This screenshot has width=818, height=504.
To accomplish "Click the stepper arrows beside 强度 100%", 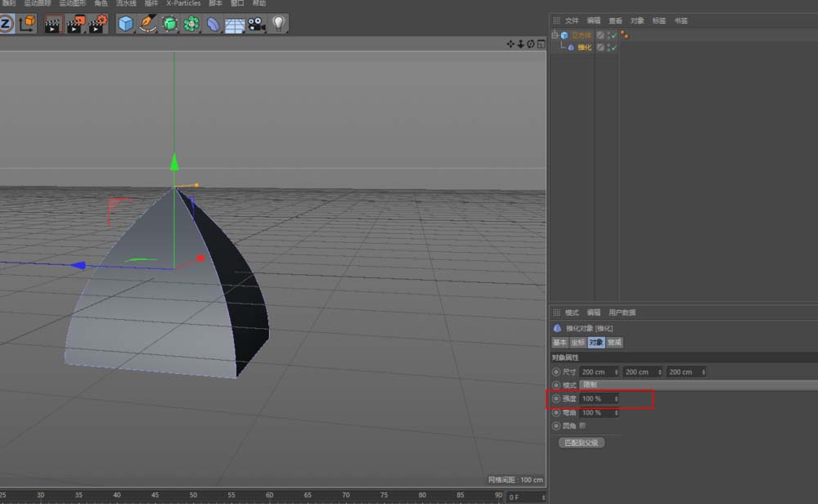I will [617, 398].
